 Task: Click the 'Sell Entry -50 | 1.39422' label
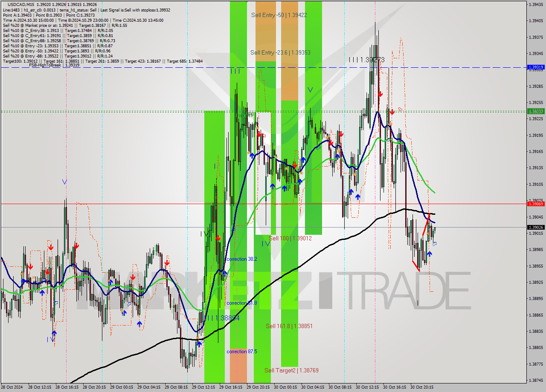pyautogui.click(x=279, y=15)
